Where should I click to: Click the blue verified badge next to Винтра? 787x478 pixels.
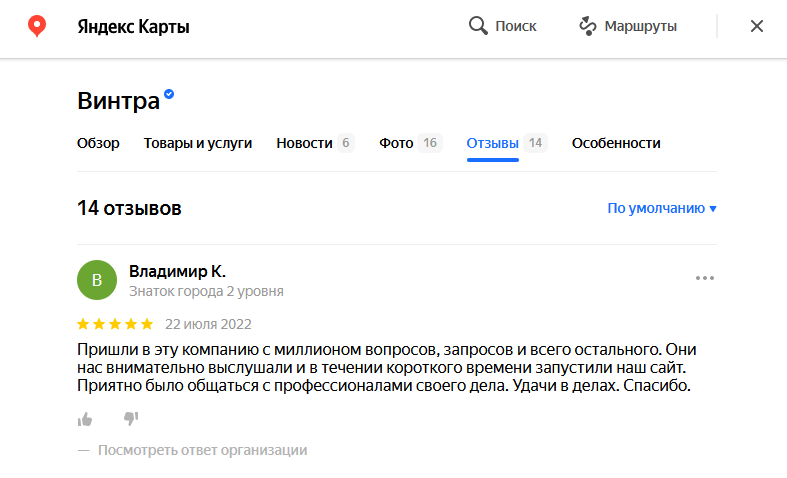click(169, 94)
